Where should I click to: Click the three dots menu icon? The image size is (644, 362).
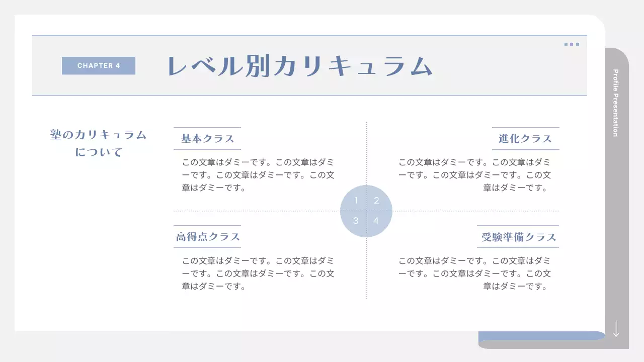click(572, 44)
